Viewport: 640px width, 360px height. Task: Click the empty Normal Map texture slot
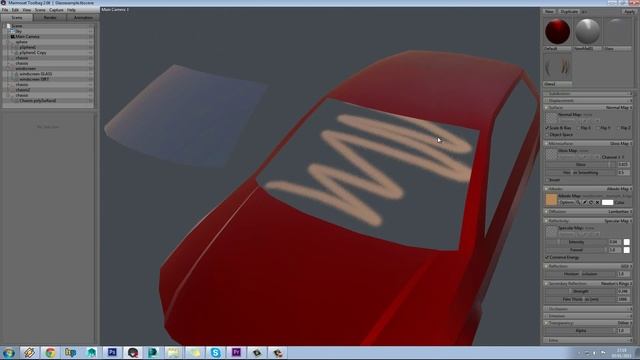pyautogui.click(x=551, y=118)
